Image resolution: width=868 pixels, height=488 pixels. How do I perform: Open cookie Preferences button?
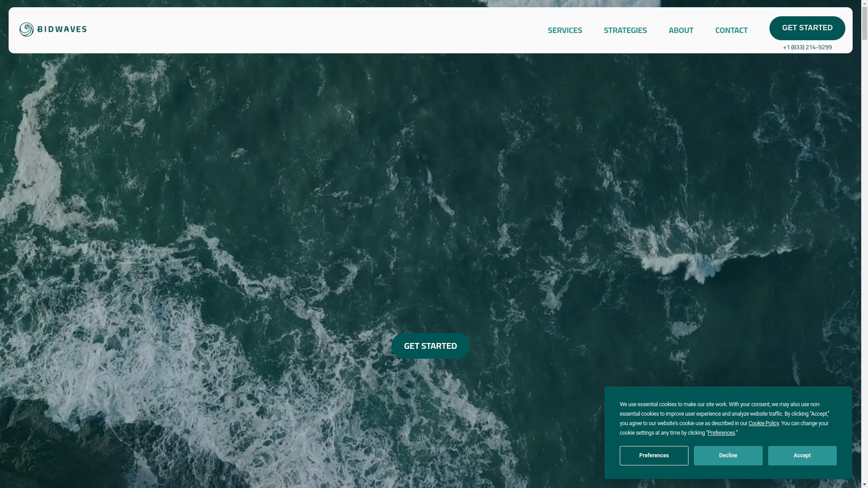(654, 455)
